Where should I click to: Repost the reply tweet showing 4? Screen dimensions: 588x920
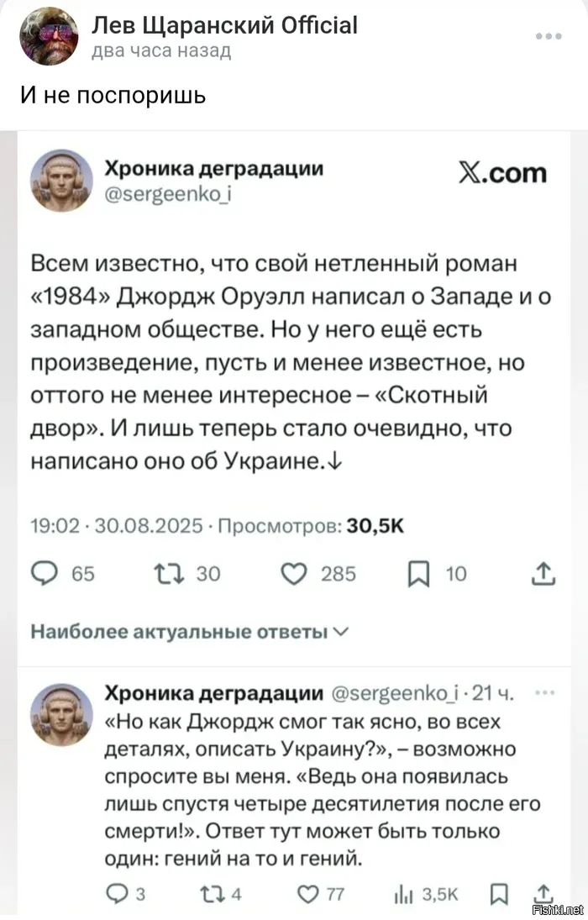click(211, 894)
